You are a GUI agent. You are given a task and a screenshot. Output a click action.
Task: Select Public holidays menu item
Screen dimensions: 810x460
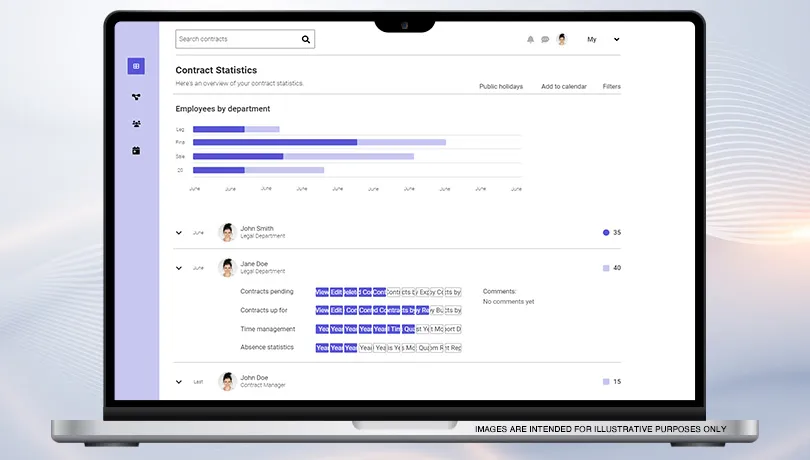(x=500, y=87)
